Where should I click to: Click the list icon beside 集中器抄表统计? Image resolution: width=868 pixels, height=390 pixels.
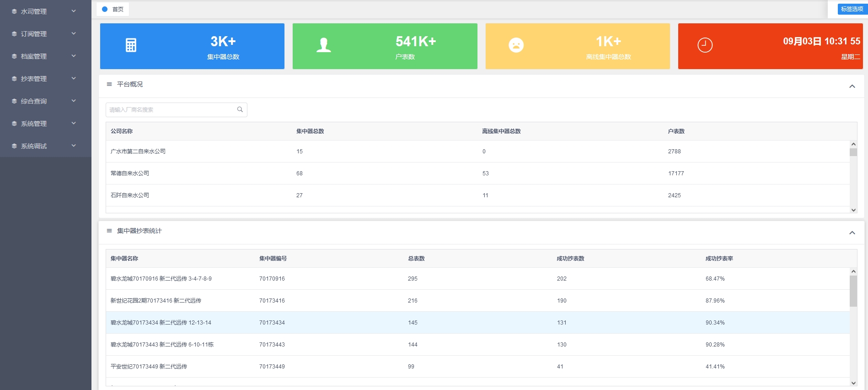coord(109,231)
